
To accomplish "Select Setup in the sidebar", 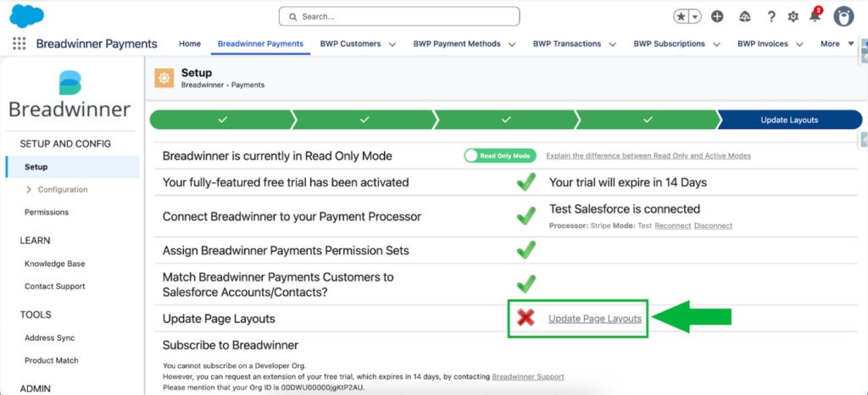I will coord(73,167).
